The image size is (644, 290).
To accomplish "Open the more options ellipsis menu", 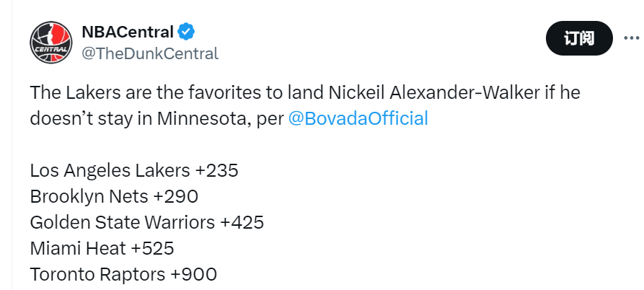I will tap(633, 38).
